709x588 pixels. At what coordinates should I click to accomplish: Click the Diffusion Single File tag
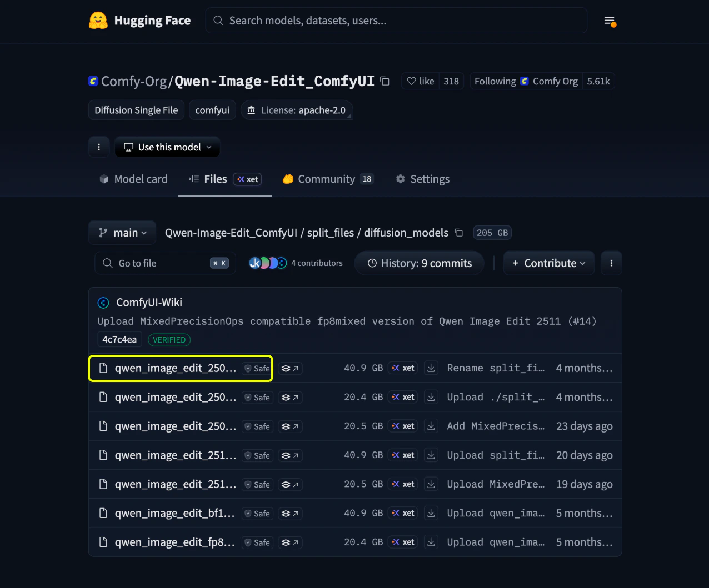pos(136,110)
